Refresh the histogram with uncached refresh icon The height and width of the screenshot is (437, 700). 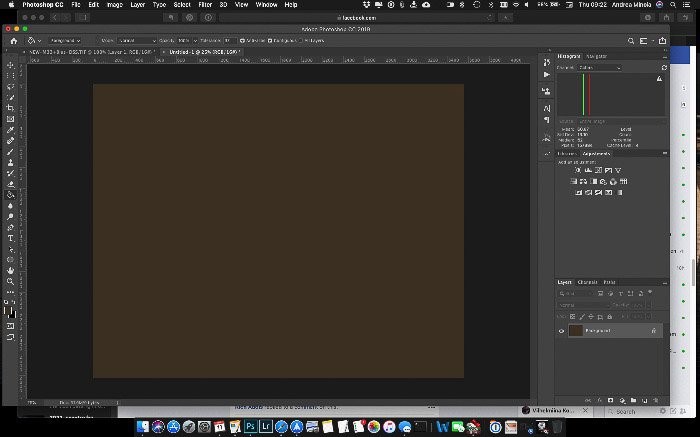coord(664,67)
